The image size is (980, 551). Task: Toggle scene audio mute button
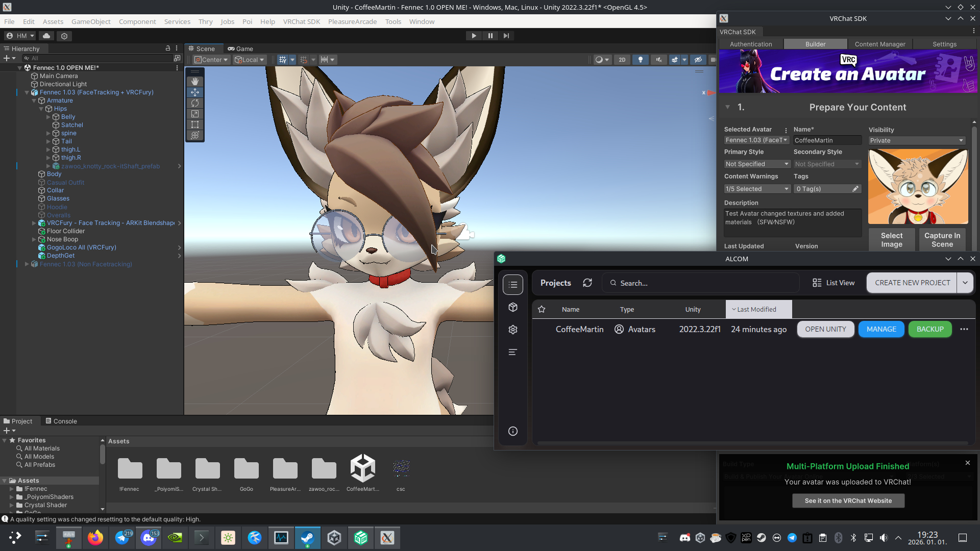point(659,60)
